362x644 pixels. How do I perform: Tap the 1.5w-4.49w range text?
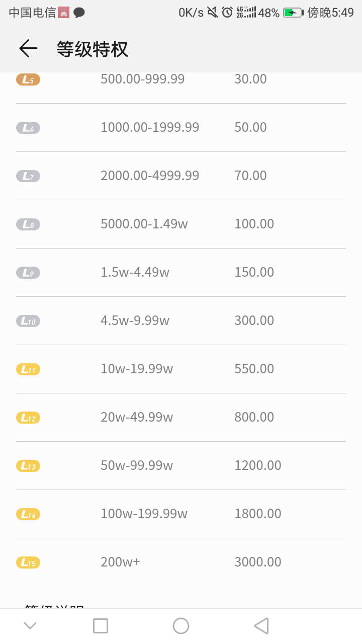(135, 272)
